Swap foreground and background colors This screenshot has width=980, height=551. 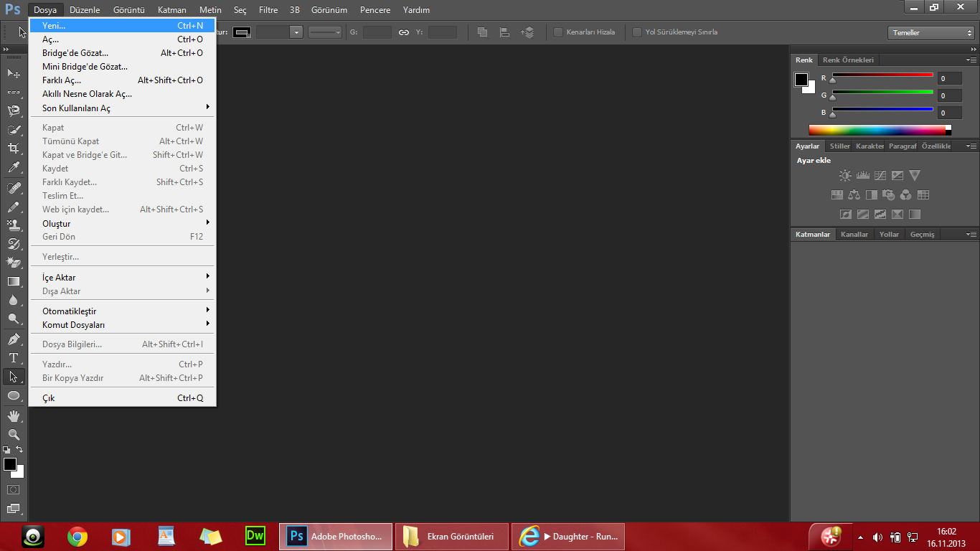pos(19,449)
